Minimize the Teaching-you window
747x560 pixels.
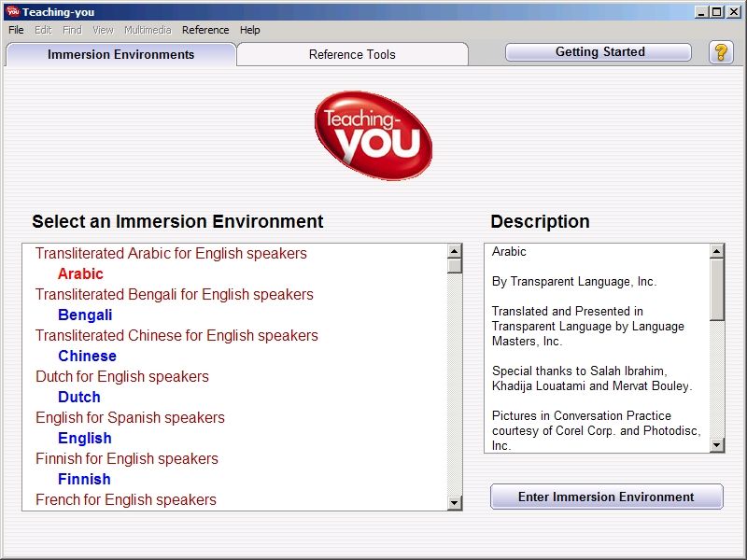click(x=700, y=12)
